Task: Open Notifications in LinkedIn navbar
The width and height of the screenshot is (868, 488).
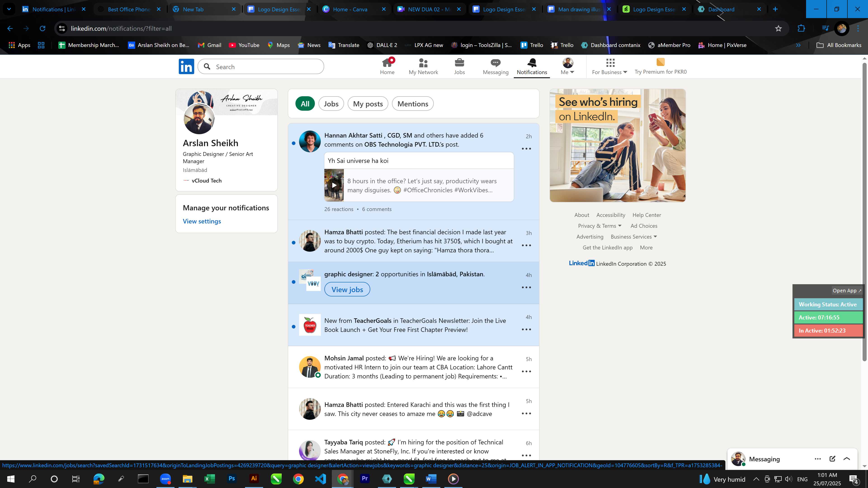Action: tap(532, 66)
